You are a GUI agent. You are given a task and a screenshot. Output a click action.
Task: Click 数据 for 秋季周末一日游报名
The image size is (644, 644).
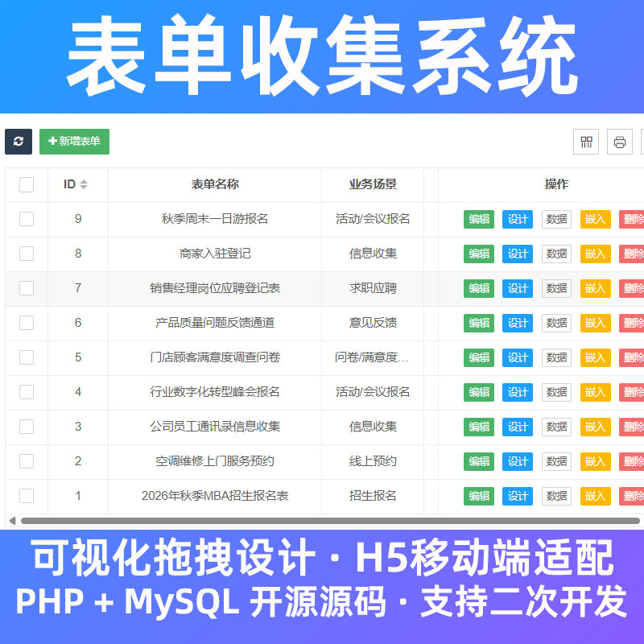tap(556, 219)
